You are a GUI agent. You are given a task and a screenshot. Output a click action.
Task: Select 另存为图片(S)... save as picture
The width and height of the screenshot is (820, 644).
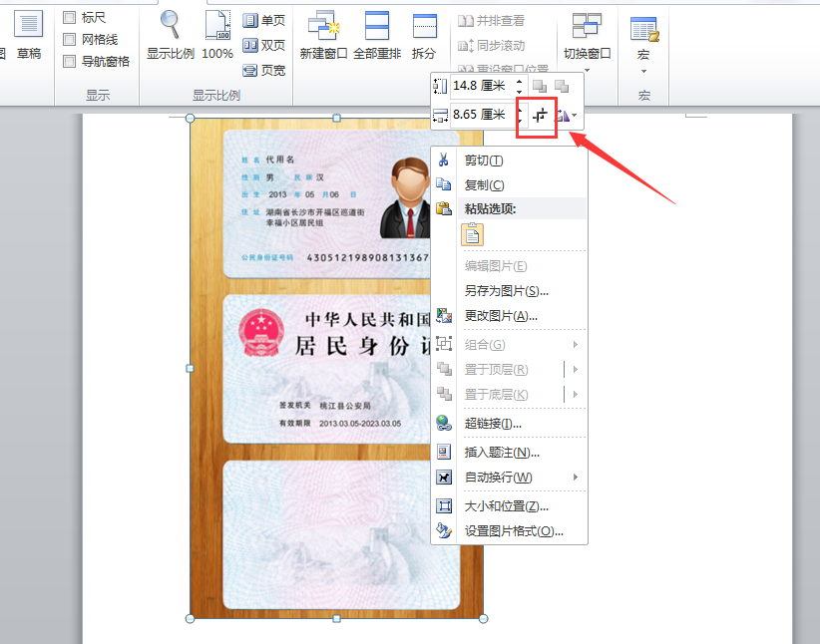pos(510,291)
